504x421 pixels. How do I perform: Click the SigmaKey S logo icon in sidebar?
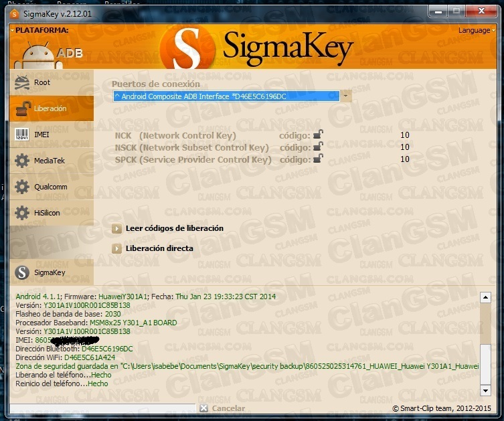[22, 272]
